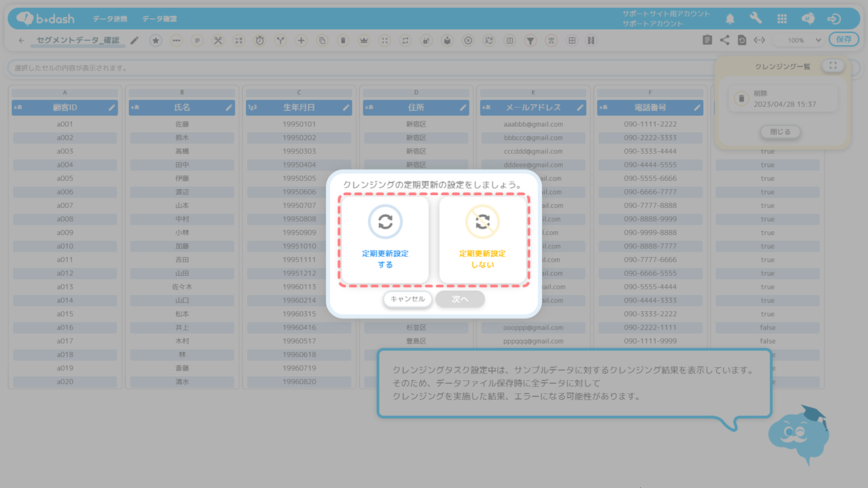This screenshot has width=868, height=488.
Task: Open settings with the wrench icon in header
Action: 756,19
